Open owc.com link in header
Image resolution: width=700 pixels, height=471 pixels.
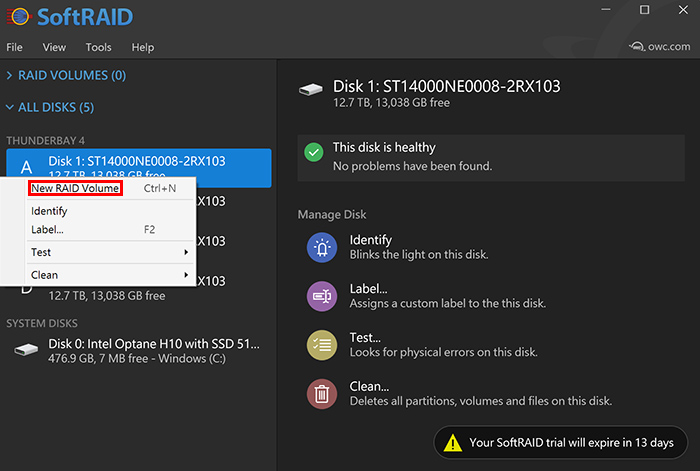tap(659, 46)
